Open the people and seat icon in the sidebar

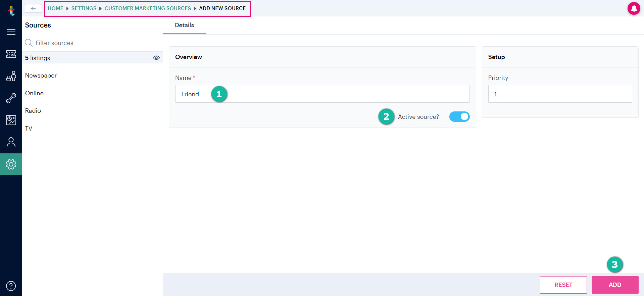[11, 76]
